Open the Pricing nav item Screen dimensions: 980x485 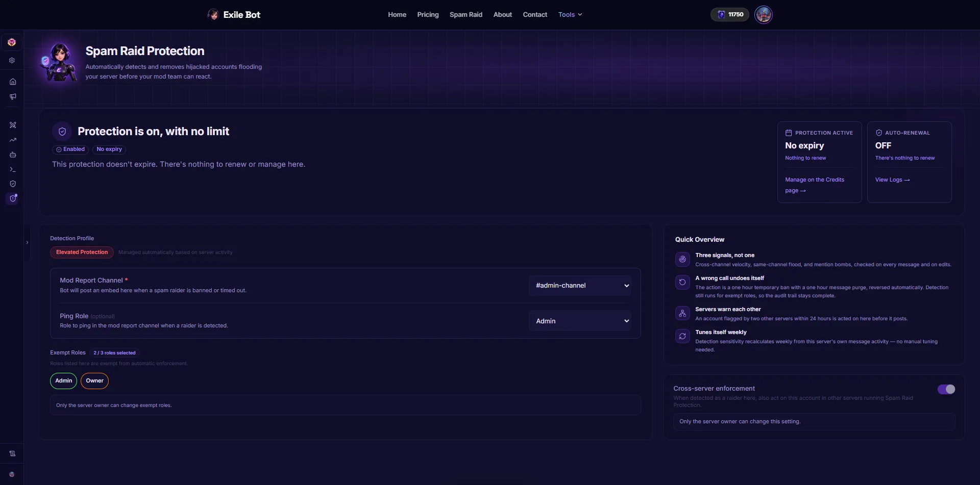click(428, 15)
